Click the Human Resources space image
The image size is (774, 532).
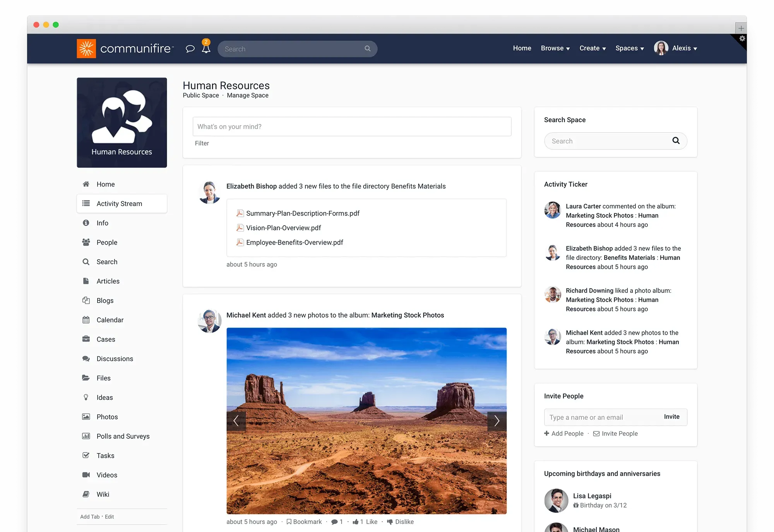(x=122, y=123)
